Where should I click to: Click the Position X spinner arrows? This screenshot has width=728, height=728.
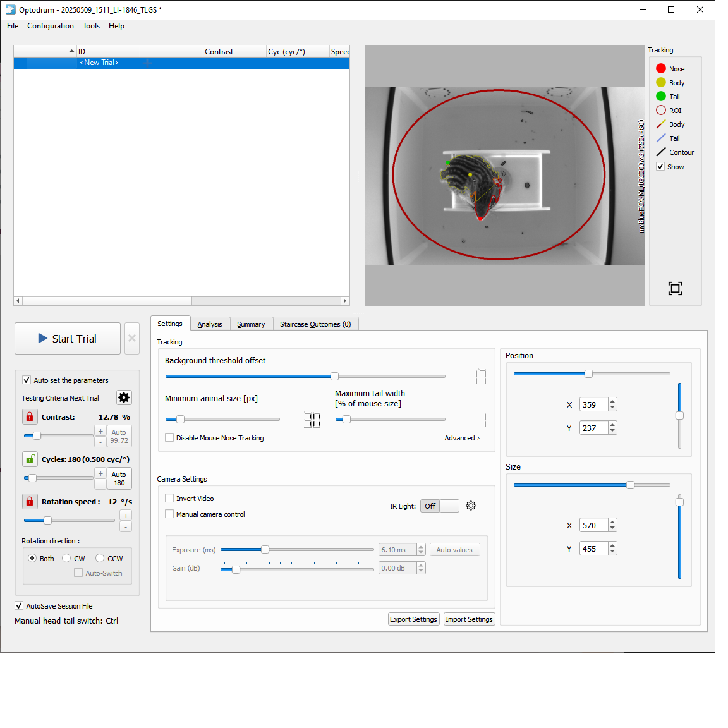tap(612, 404)
